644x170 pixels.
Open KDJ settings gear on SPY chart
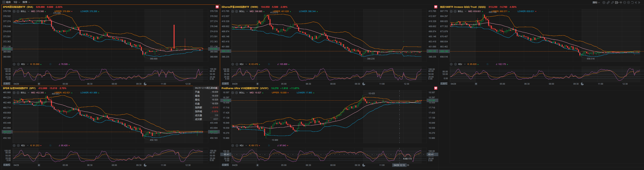14,145
